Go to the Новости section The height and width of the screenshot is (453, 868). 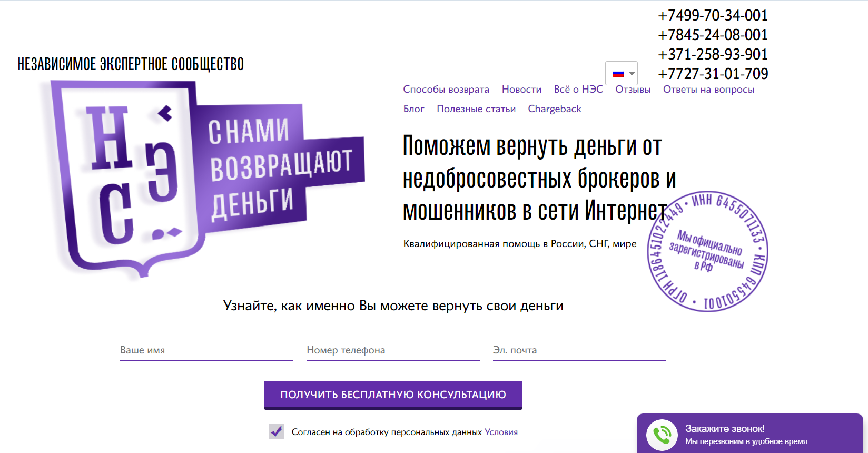coord(521,90)
